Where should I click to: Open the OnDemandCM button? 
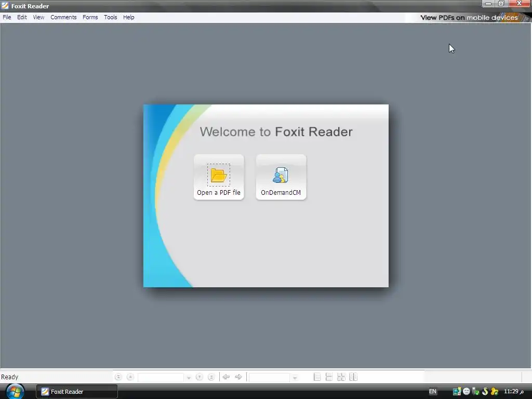(x=281, y=177)
